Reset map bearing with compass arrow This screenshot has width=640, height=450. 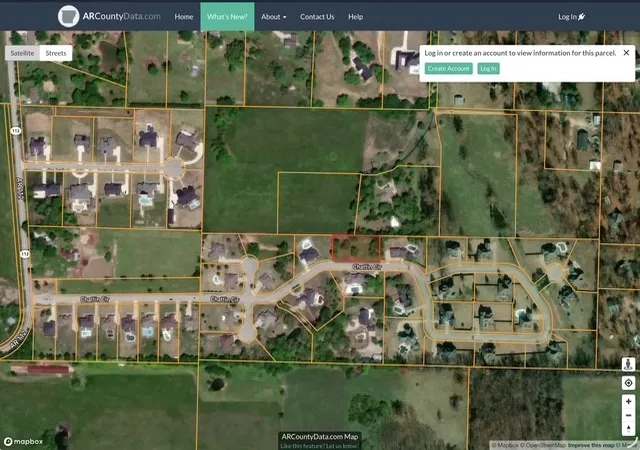click(628, 428)
